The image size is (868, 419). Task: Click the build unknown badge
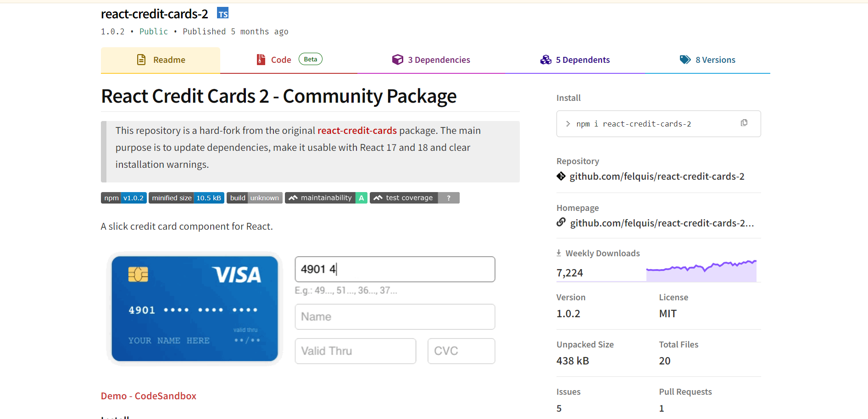coord(254,198)
